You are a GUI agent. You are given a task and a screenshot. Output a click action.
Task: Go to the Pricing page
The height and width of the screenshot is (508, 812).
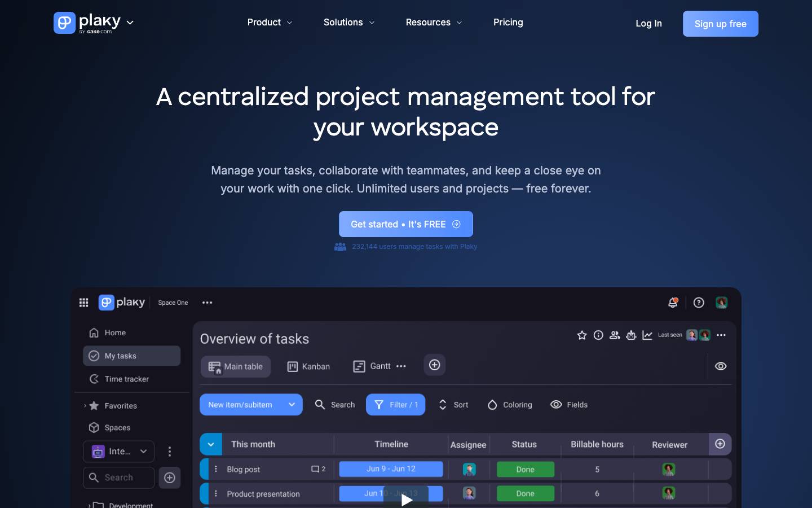click(x=508, y=23)
